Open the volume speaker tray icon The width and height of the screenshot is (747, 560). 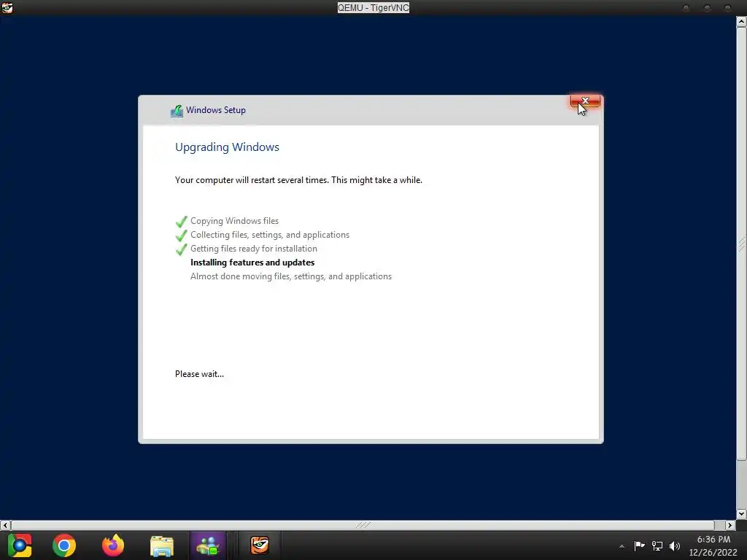(675, 545)
